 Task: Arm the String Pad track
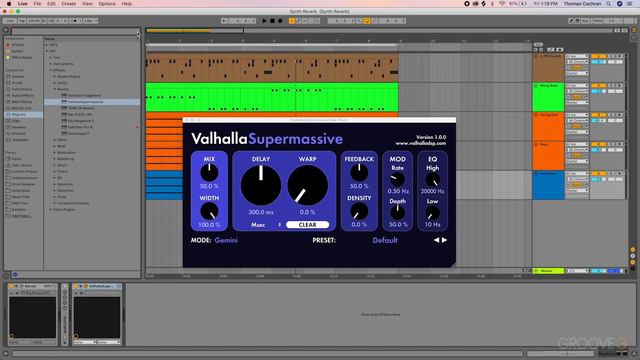[619, 115]
